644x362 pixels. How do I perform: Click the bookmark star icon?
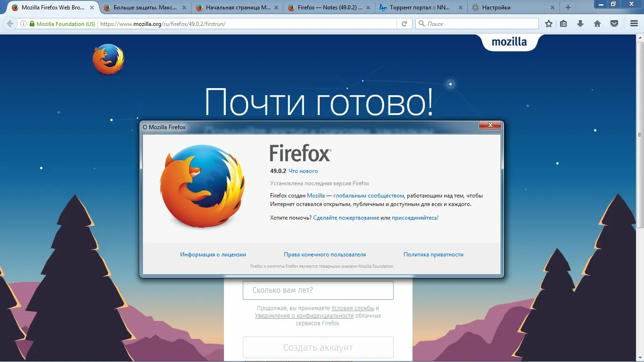[x=548, y=24]
